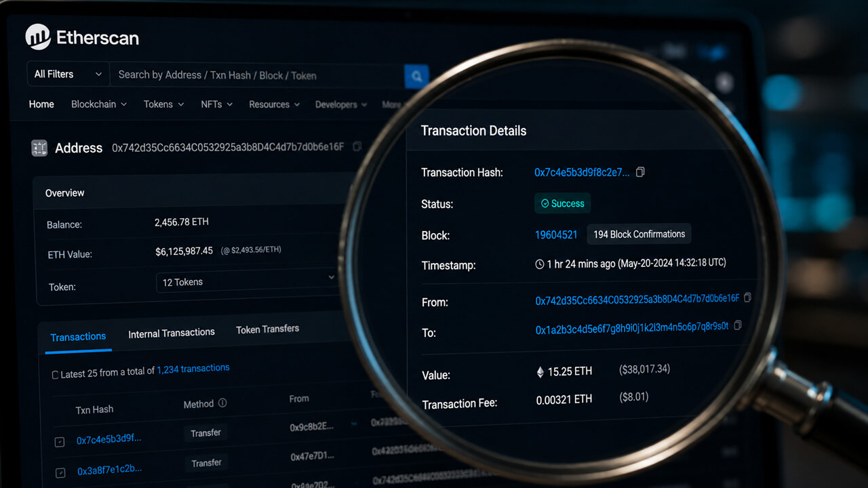Screen dimensions: 868x488
Task: Copy the transaction hash in details
Action: point(640,172)
